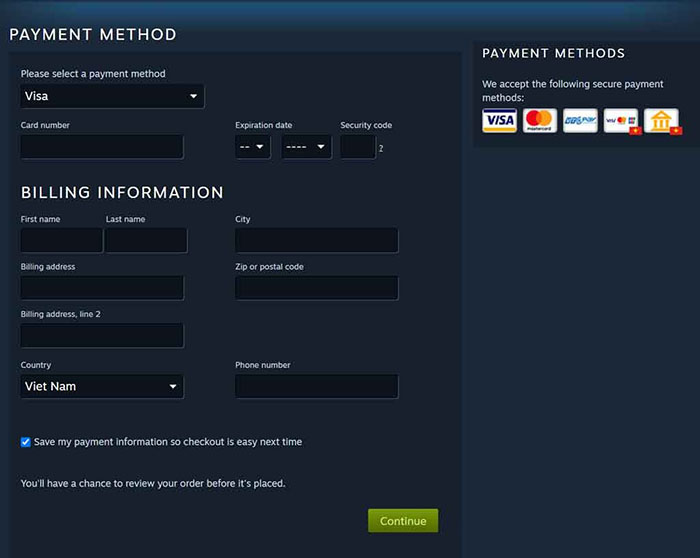Open the payment method dropdown showing Visa
The width and height of the screenshot is (700, 558).
click(x=112, y=96)
